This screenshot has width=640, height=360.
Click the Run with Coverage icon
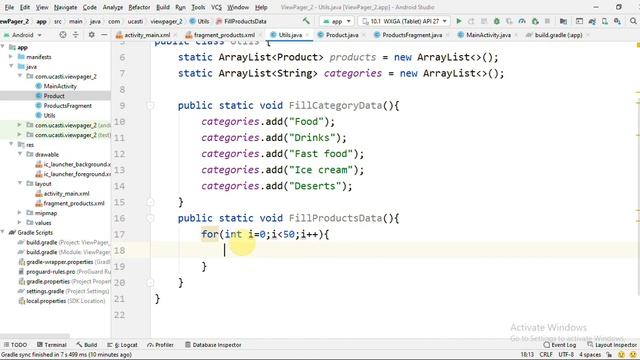(509, 21)
